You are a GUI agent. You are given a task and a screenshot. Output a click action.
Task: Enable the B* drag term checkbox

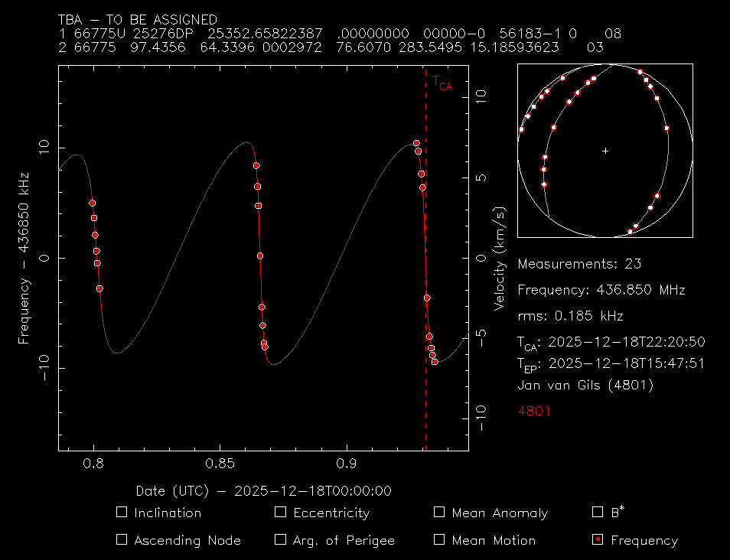[598, 512]
